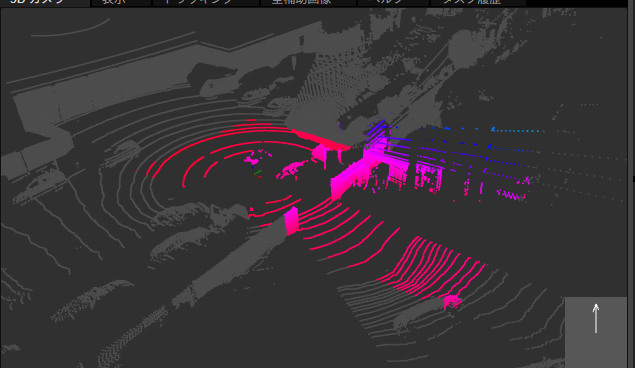The height and width of the screenshot is (368, 635).
Task: Pick the pink pedestrian cluster beside the origin
Action: point(252,158)
